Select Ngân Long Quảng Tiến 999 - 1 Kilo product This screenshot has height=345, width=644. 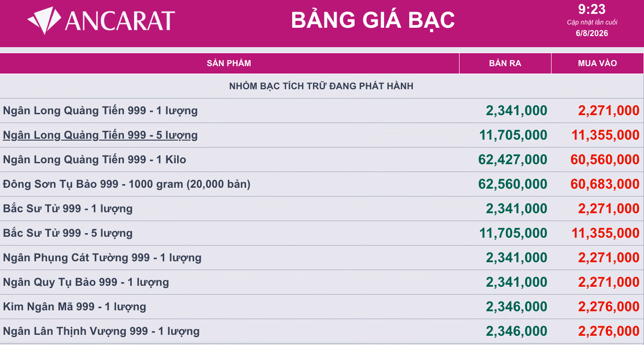tap(95, 160)
